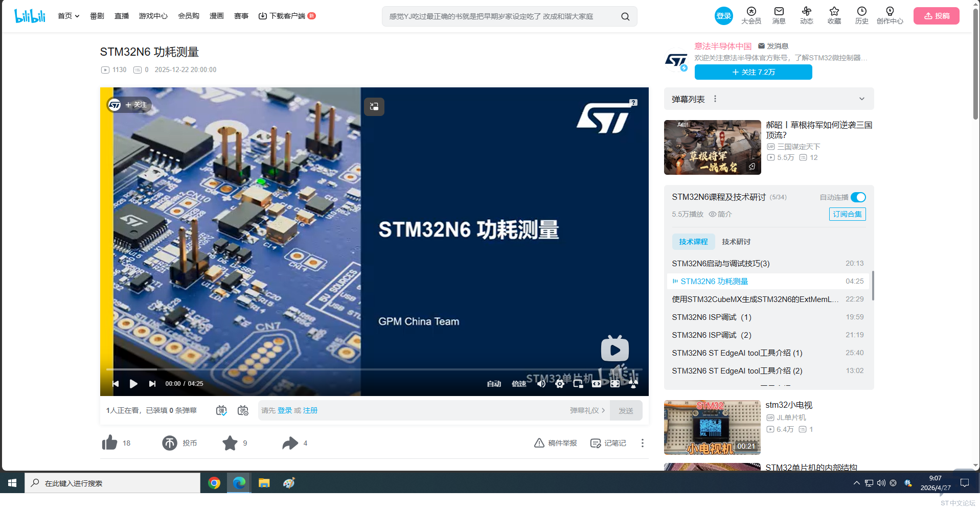Open 郝昭 草根将军 video thumbnail
Screen dimensions: 980x511
click(713, 147)
